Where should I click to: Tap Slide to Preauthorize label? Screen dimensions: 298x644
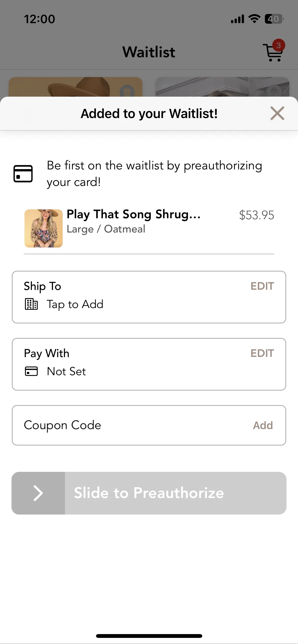149,493
